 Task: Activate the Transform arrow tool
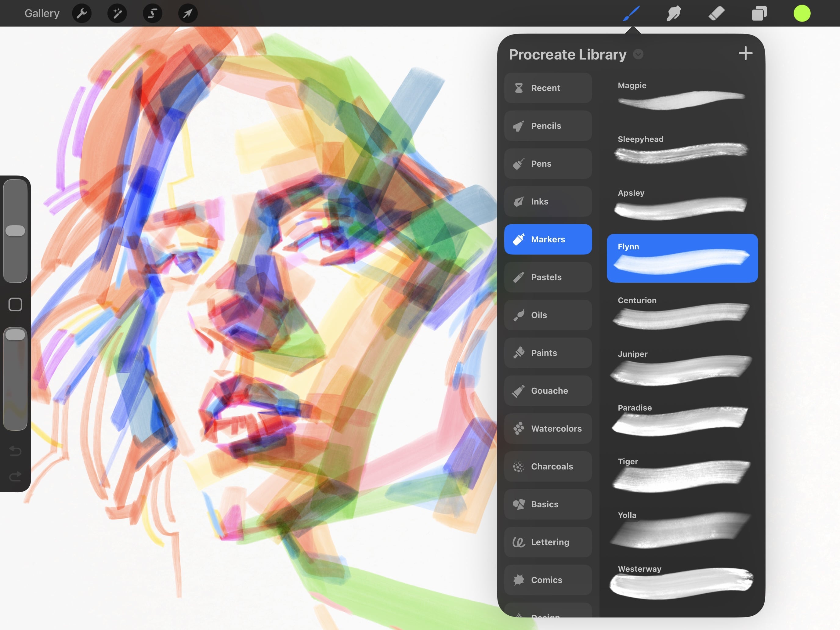click(188, 13)
